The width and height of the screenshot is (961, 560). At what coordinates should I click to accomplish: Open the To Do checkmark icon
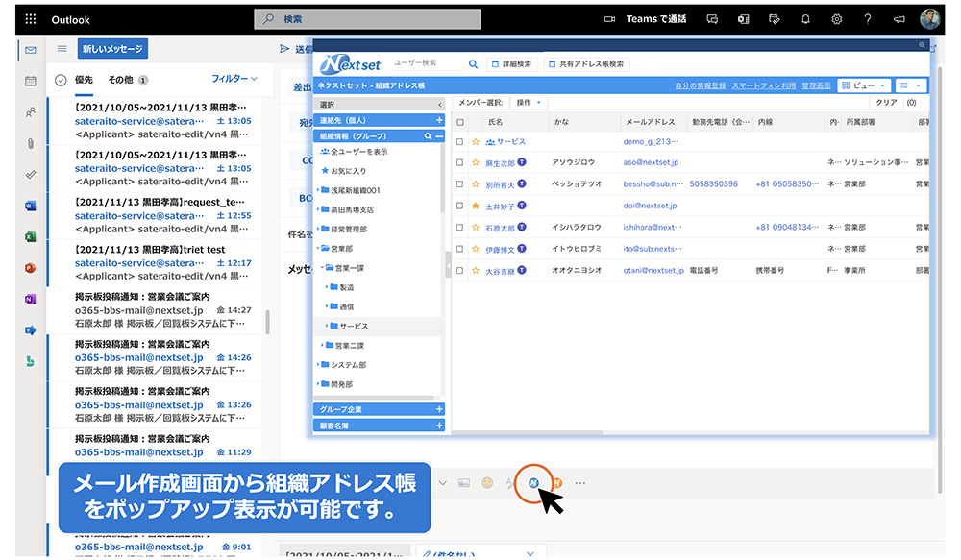(31, 175)
